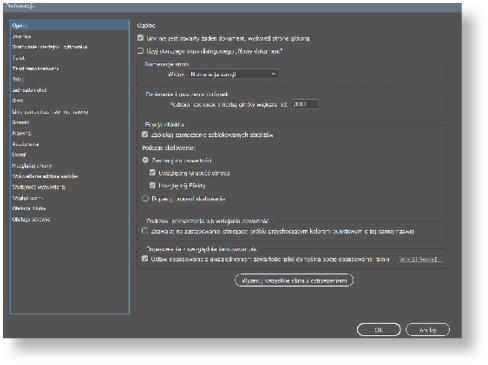Click the glyph count field showing 2000

pyautogui.click(x=305, y=104)
